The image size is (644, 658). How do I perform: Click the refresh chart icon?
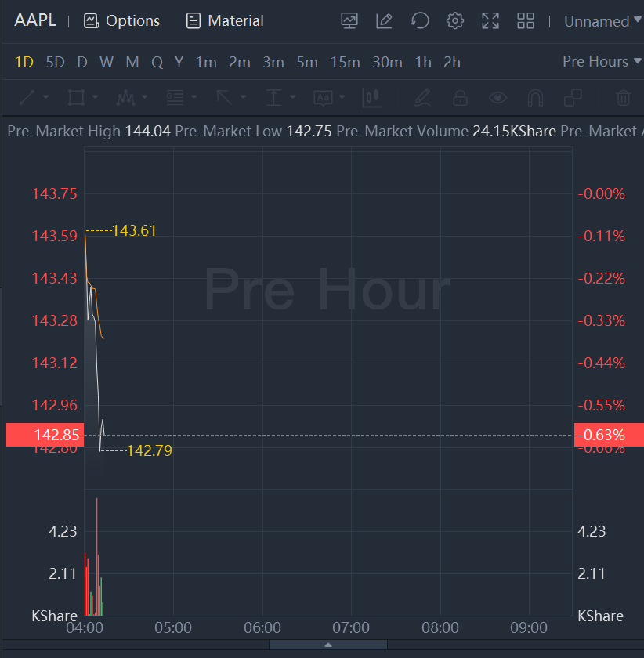tap(420, 21)
